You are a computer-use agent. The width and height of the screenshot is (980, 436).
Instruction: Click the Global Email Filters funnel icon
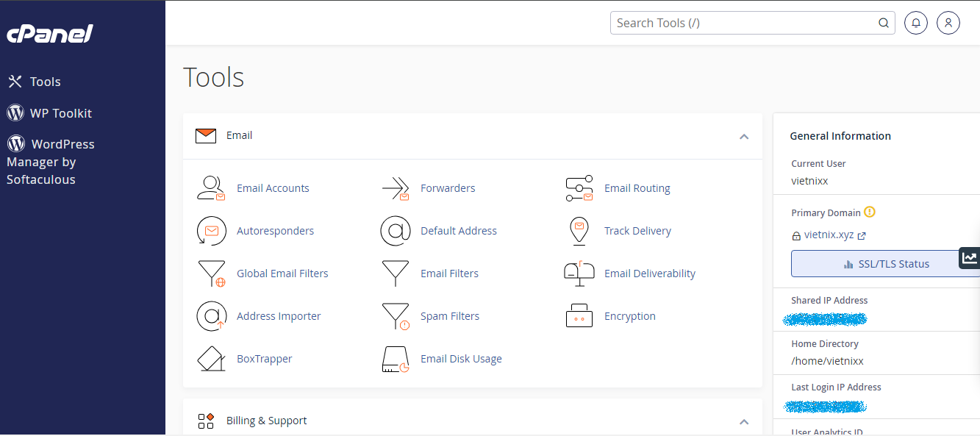click(x=211, y=274)
